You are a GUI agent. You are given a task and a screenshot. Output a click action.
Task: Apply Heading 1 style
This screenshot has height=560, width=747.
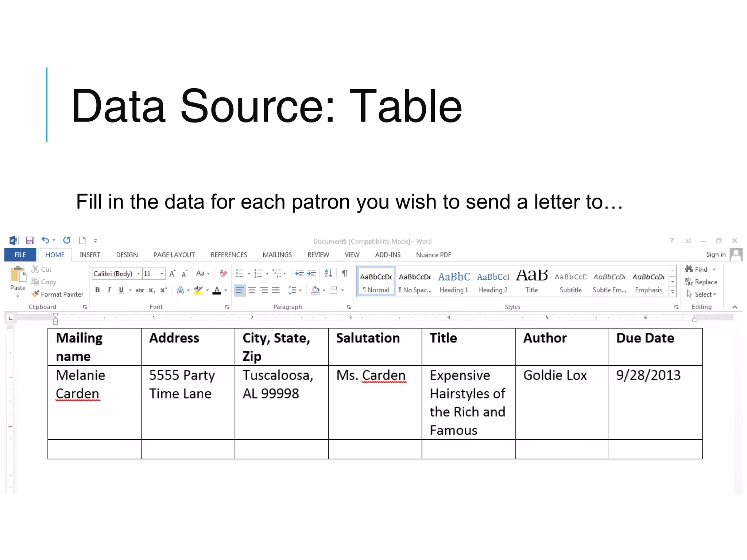tap(454, 282)
